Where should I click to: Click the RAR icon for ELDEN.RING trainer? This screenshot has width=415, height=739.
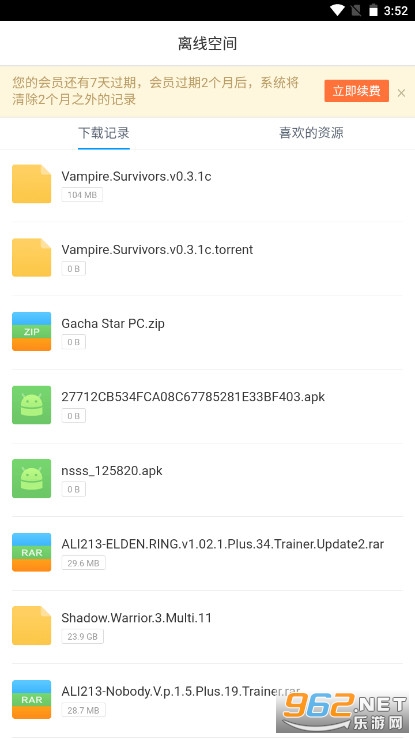tap(32, 552)
